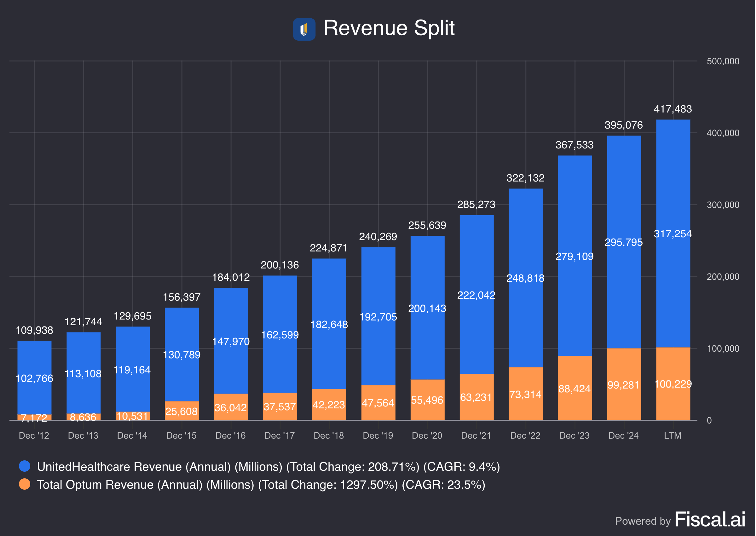The height and width of the screenshot is (536, 756).
Task: Click the Dec '12 x-axis label
Action: tap(34, 435)
